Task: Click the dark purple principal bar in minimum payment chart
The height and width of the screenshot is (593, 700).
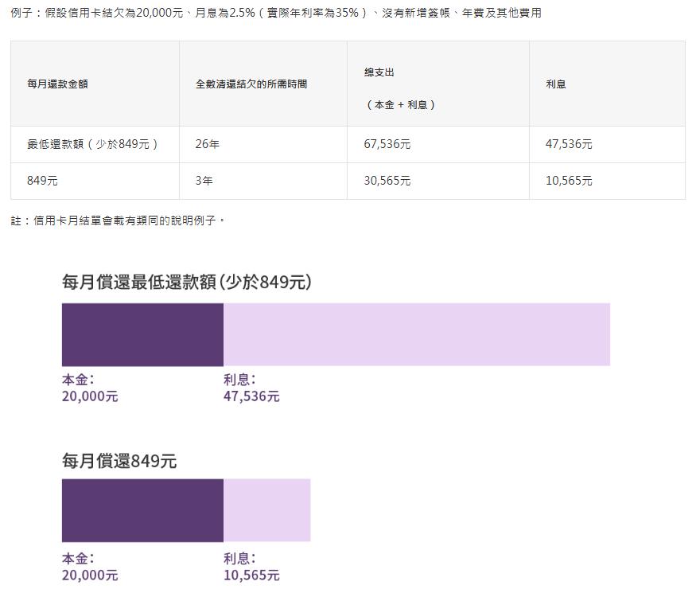Action: pyautogui.click(x=142, y=335)
